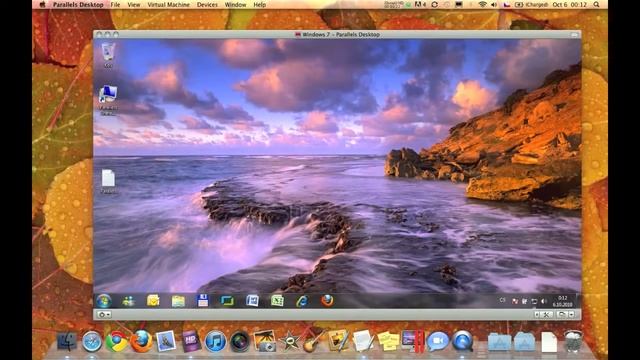Open the Help menu
The width and height of the screenshot is (640, 360).
point(260,5)
